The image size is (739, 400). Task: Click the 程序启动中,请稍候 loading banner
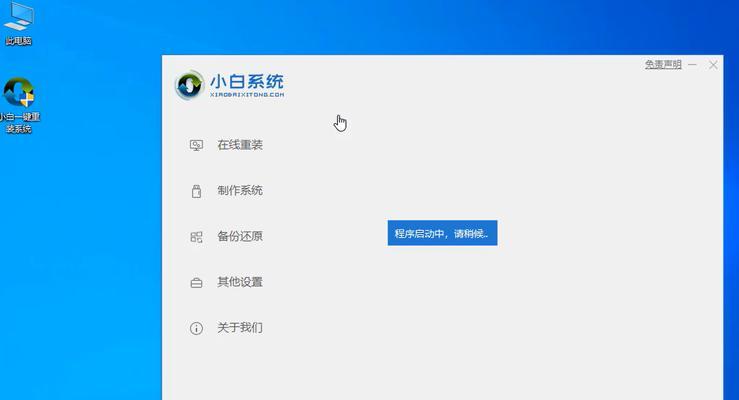(443, 233)
